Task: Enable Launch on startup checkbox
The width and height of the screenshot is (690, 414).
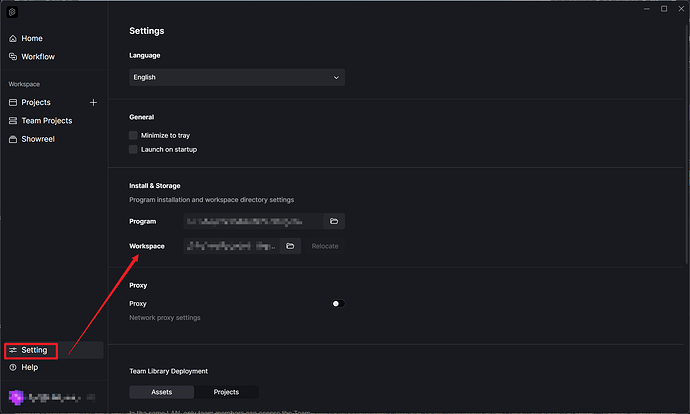Action: tap(133, 149)
